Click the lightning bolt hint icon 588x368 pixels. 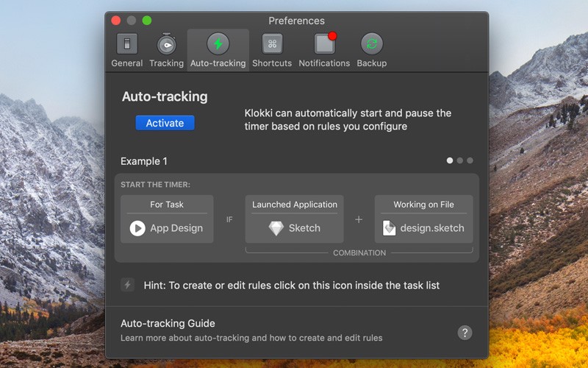[x=127, y=285]
